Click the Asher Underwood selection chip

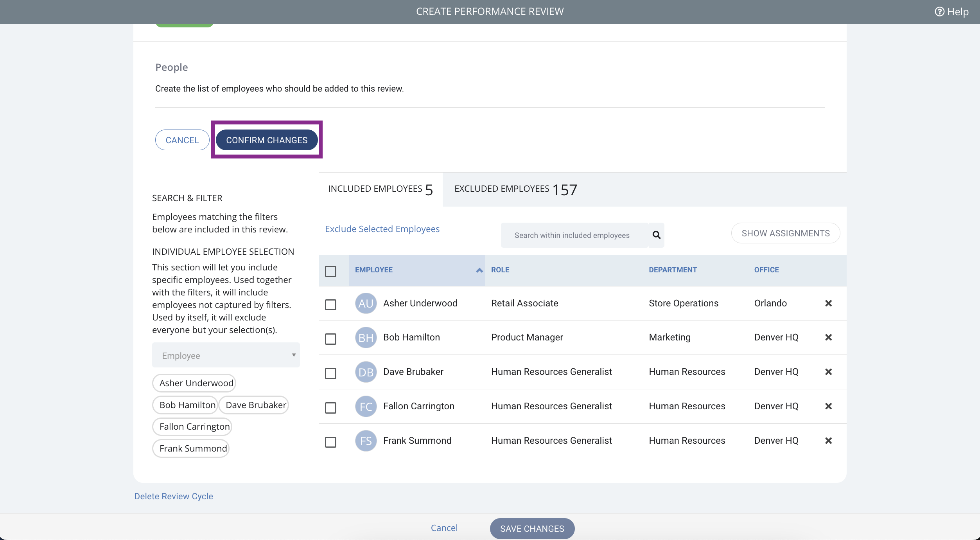194,383
